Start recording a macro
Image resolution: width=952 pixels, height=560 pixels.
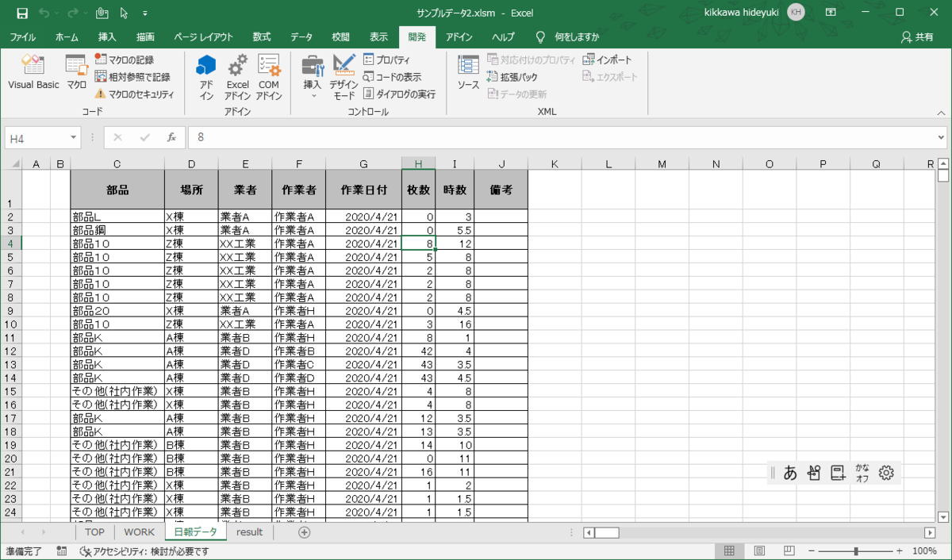125,59
